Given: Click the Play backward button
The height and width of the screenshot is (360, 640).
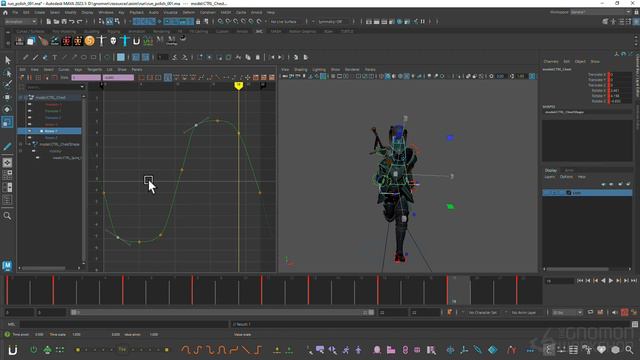Looking at the screenshot, I should 603,281.
